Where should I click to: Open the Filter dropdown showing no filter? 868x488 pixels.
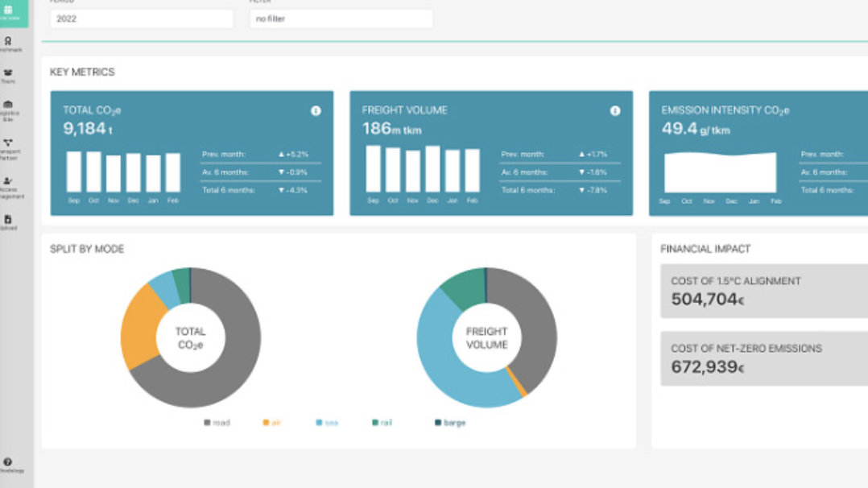342,18
